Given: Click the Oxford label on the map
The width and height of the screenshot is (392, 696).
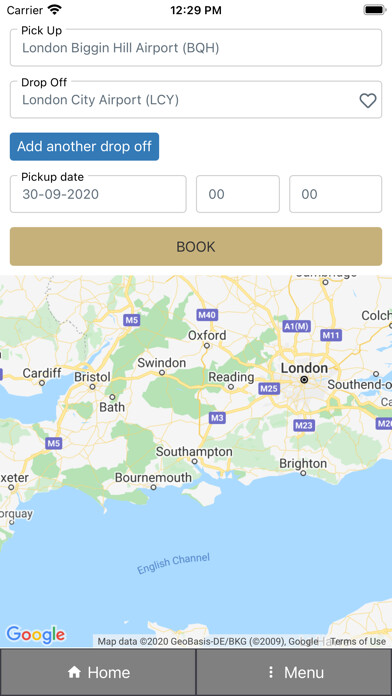Looking at the screenshot, I should (x=207, y=335).
